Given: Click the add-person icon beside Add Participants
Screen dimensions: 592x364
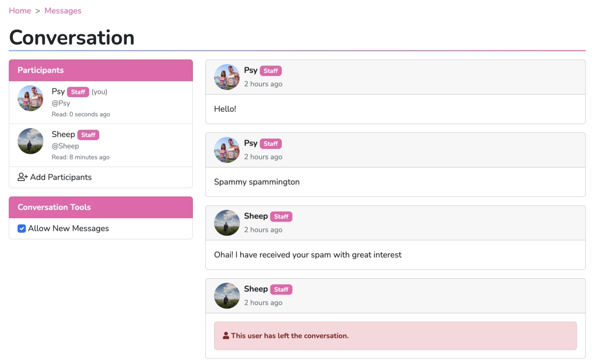Looking at the screenshot, I should pos(23,177).
